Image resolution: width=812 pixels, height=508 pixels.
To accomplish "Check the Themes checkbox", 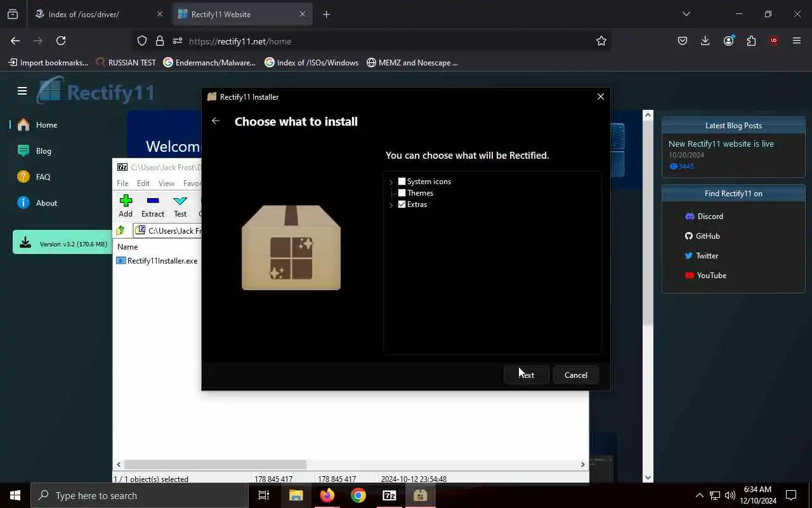I will pyautogui.click(x=402, y=193).
